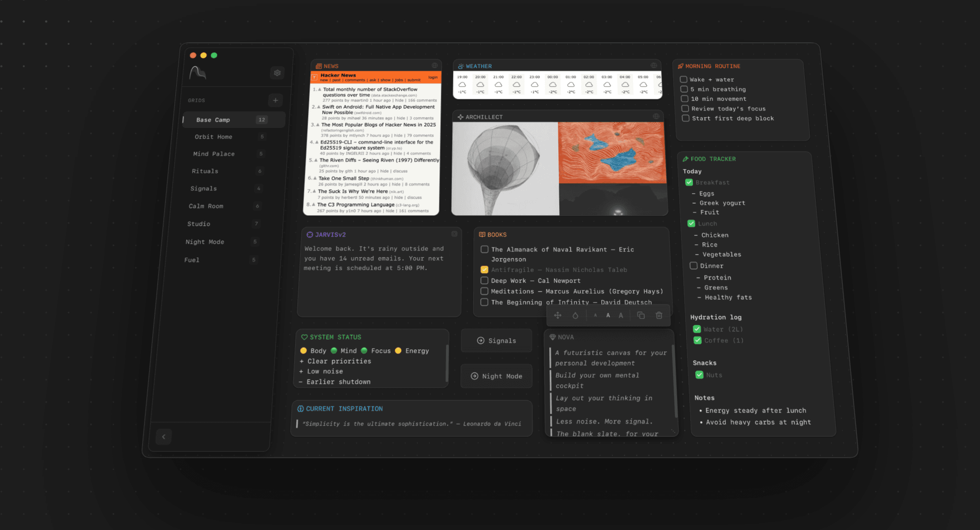Click the Nova widget corner grip

[x=673, y=430]
